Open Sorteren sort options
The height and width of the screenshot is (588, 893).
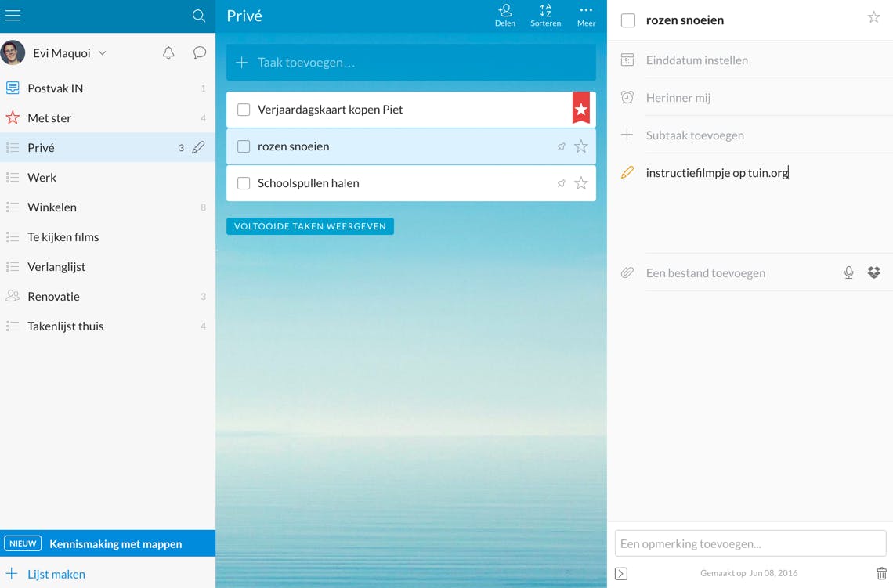[546, 16]
